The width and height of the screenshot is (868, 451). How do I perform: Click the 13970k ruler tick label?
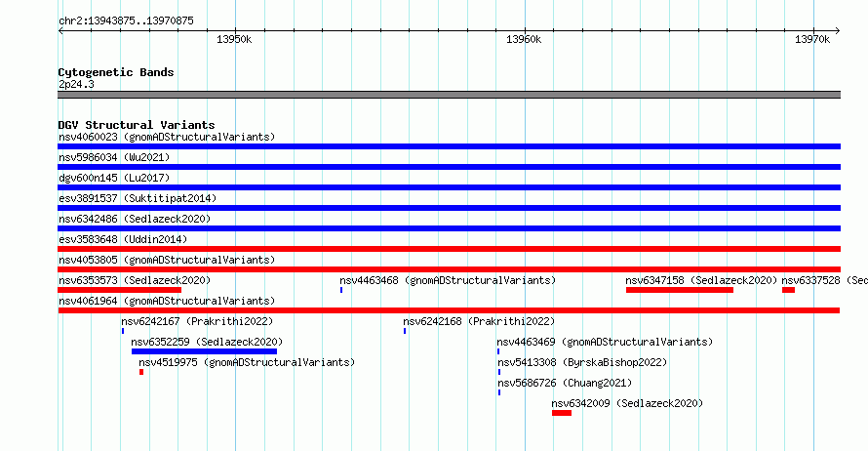[x=812, y=39]
